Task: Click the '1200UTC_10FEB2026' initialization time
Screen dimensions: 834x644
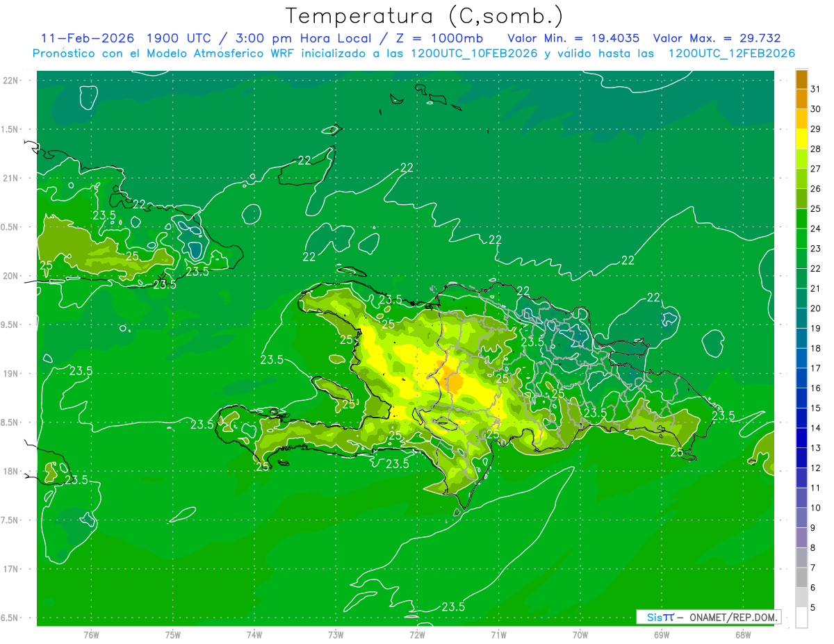Action: 475,53
